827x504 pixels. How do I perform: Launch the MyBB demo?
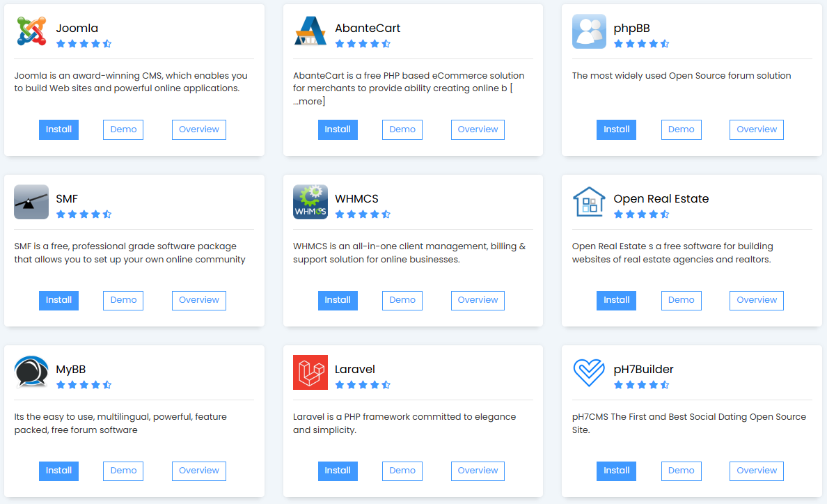123,471
